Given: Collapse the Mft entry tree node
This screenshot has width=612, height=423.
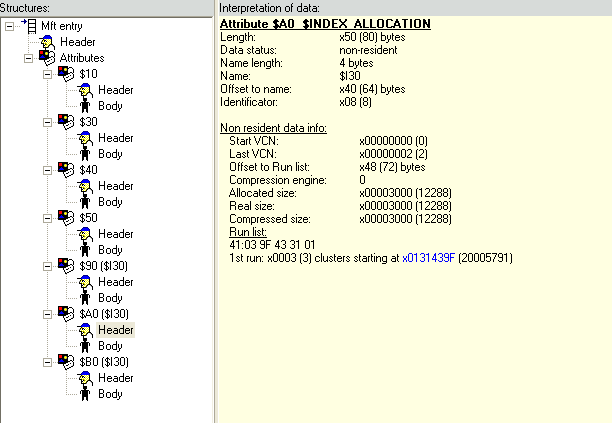Looking at the screenshot, I should tap(9, 26).
